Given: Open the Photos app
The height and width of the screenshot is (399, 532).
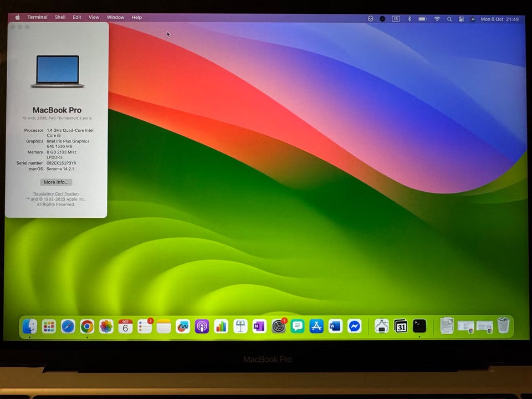Looking at the screenshot, I should [x=106, y=326].
